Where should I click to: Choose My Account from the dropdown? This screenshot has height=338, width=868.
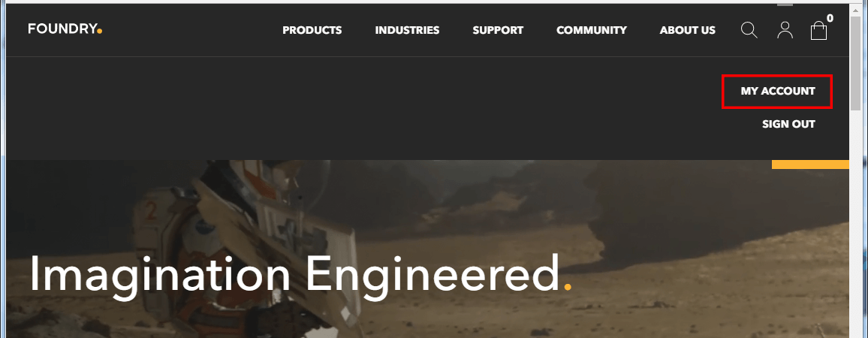(778, 92)
